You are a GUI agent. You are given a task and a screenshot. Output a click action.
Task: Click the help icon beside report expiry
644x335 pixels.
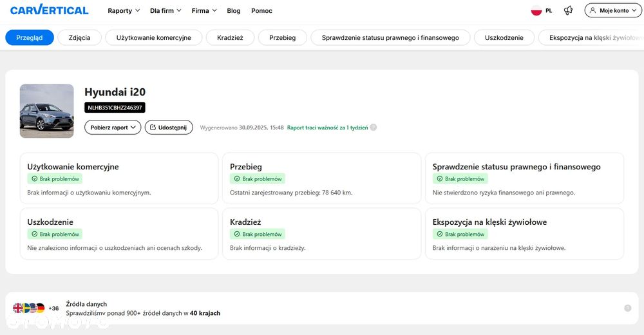tap(374, 128)
